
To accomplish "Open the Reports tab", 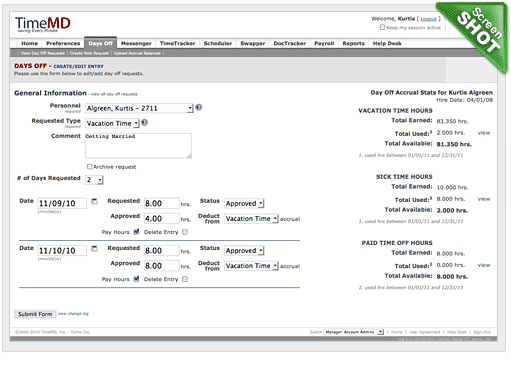I will [x=353, y=43].
